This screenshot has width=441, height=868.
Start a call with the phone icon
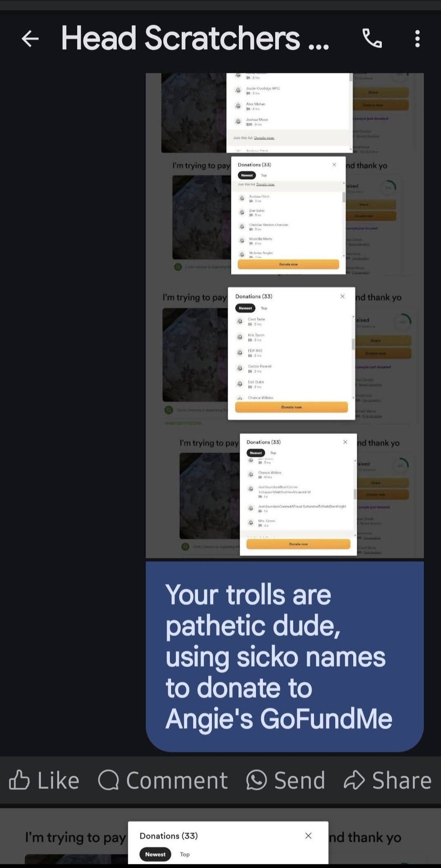372,39
